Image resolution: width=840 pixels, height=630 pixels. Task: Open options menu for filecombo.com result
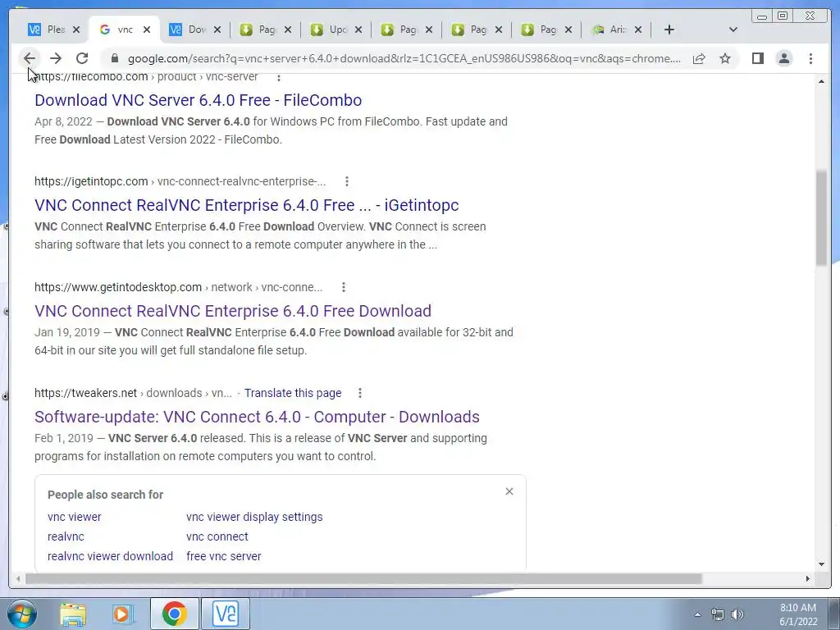(x=279, y=78)
